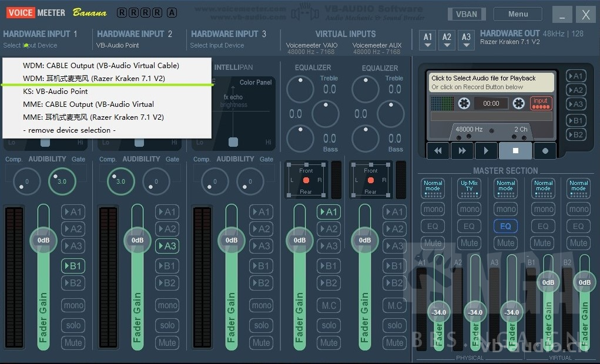Click the input level indicator on the recorder

[x=540, y=102]
